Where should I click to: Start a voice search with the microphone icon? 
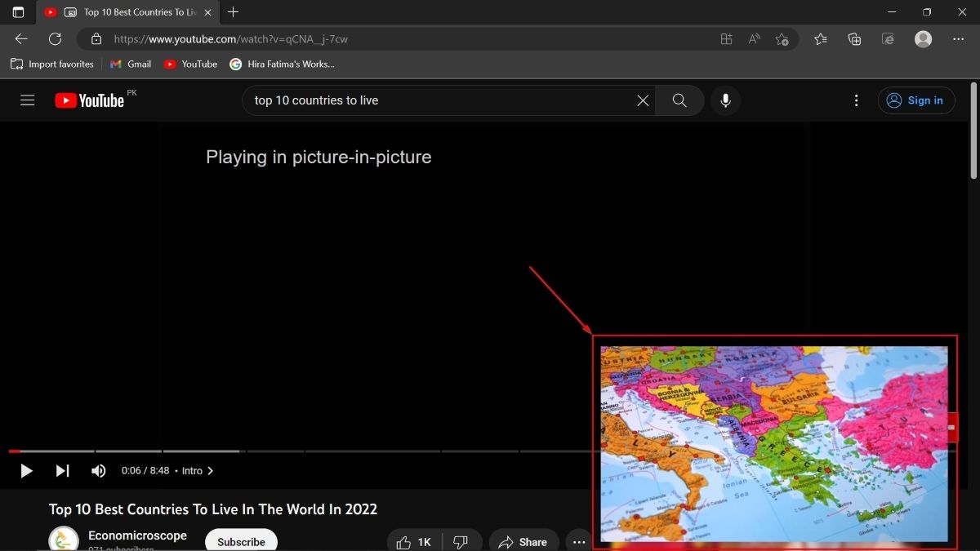[725, 100]
